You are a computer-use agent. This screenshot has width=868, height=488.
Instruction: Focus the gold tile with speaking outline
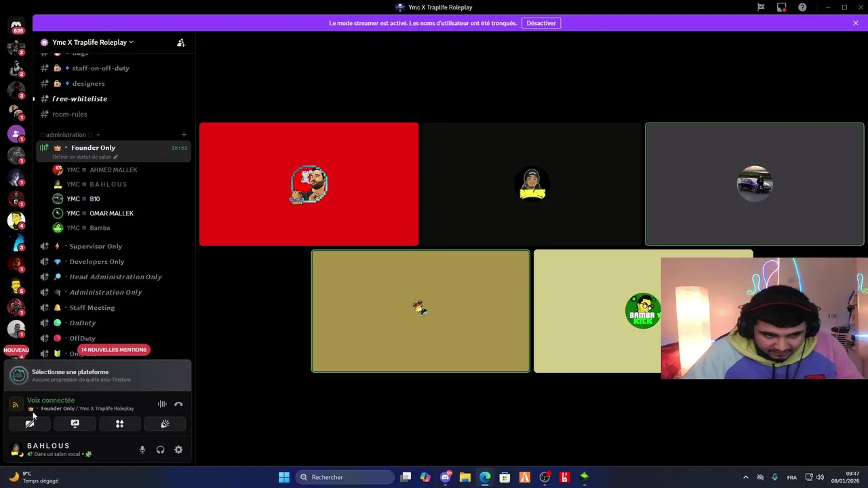click(420, 311)
